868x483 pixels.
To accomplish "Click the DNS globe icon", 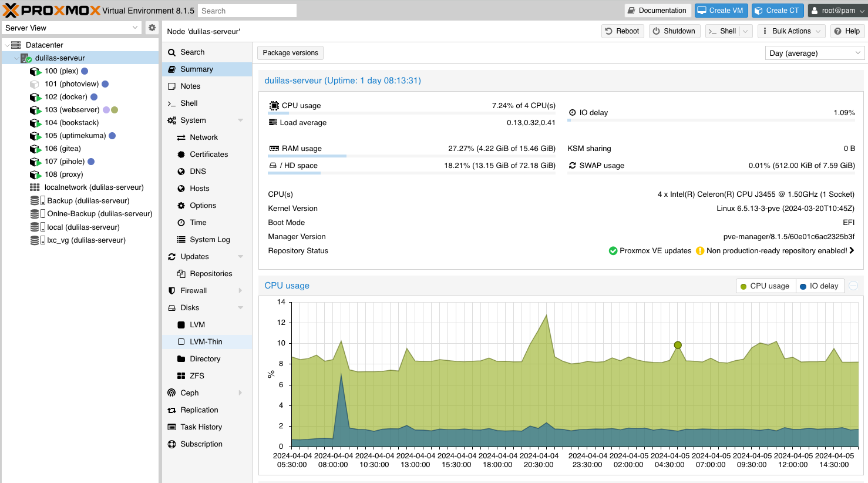I will coord(181,172).
